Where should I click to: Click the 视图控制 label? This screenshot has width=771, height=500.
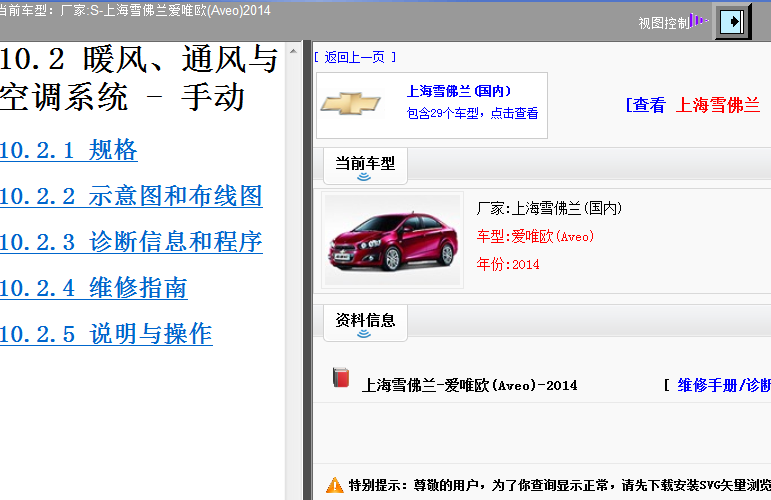pos(663,23)
